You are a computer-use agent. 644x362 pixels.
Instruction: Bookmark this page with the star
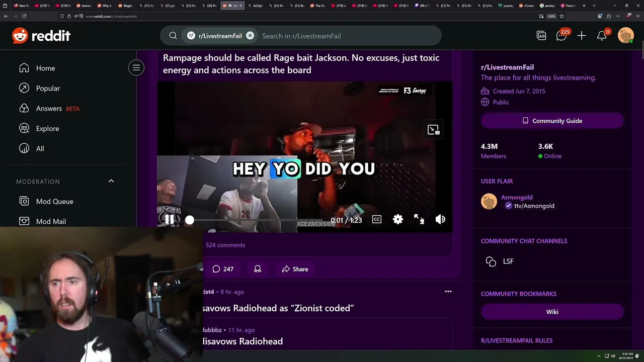click(561, 16)
